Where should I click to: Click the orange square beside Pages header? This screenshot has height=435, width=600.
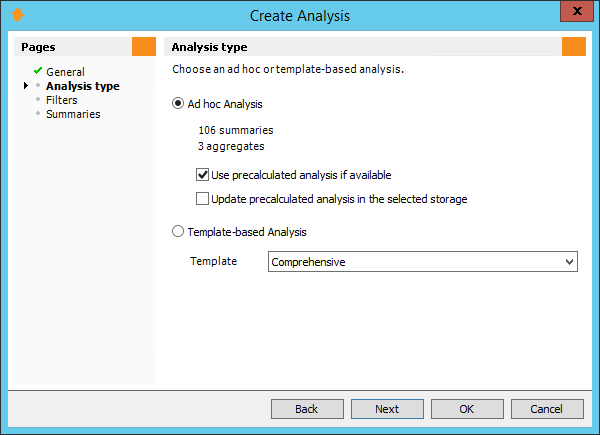coord(144,47)
